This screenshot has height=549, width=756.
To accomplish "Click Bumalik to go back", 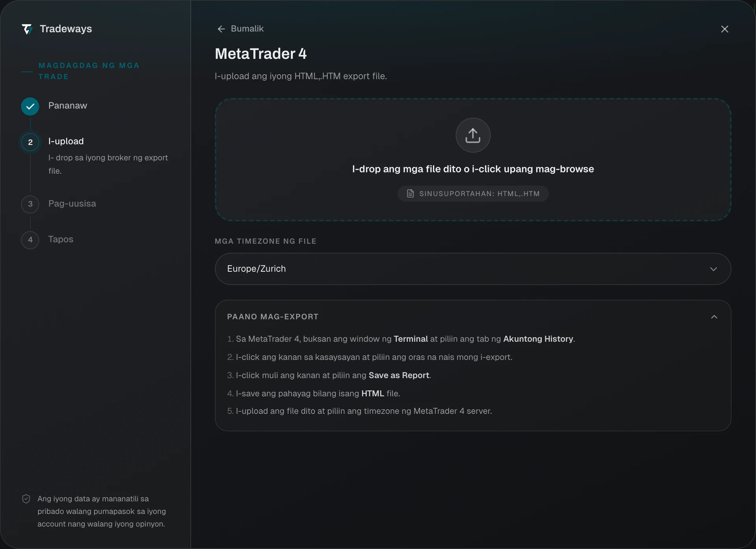I will [x=247, y=29].
